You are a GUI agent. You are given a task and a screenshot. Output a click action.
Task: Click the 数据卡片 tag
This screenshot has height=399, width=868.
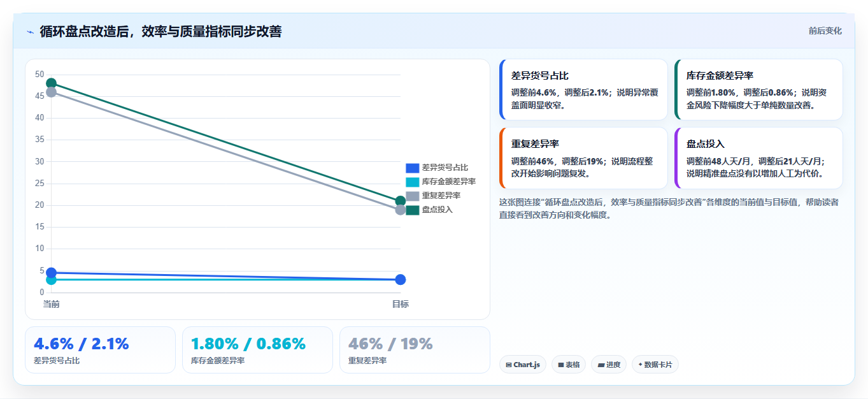coord(655,365)
